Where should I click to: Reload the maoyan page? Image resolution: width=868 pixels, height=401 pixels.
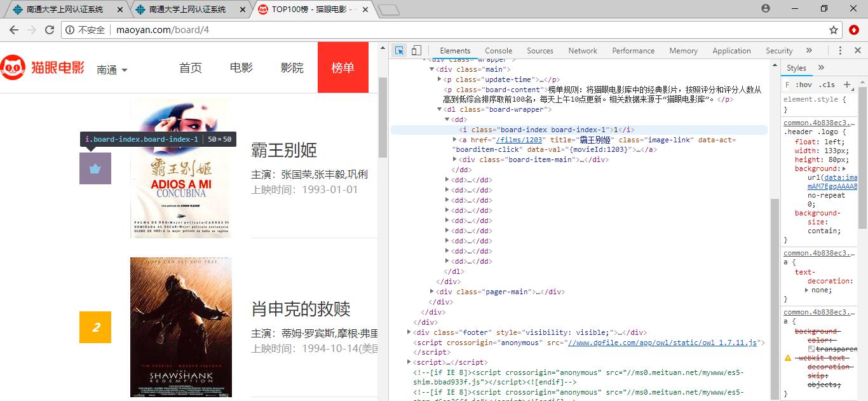[50, 30]
